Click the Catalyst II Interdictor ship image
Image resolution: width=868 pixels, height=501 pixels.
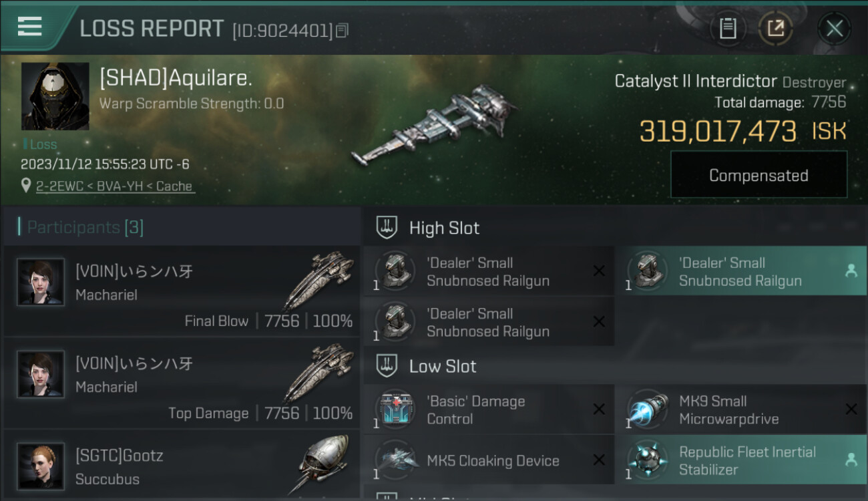pyautogui.click(x=435, y=126)
